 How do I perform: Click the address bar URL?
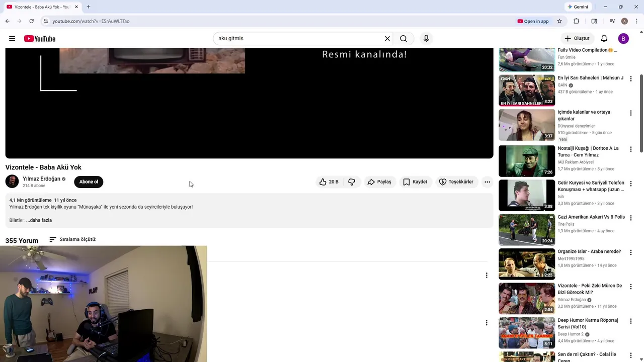[x=91, y=21]
